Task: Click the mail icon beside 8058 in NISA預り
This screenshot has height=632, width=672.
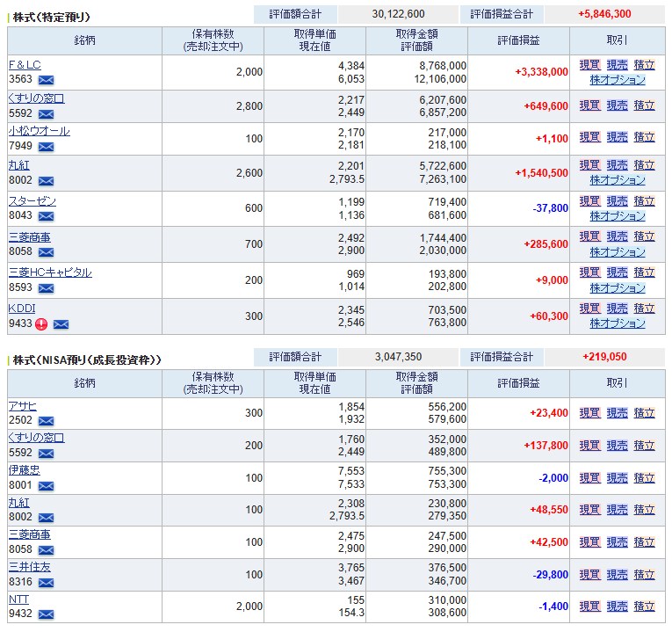Action: (46, 549)
